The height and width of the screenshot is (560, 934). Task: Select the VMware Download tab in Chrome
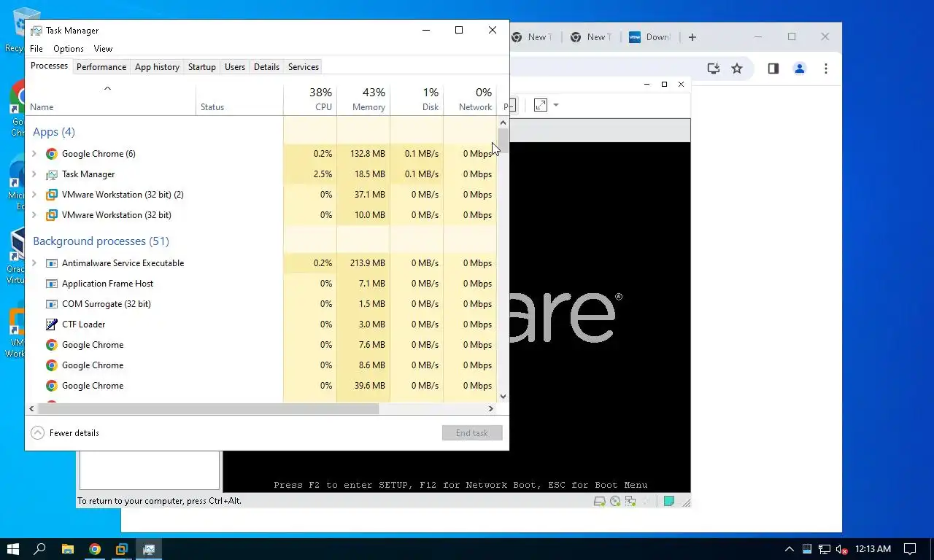649,37
